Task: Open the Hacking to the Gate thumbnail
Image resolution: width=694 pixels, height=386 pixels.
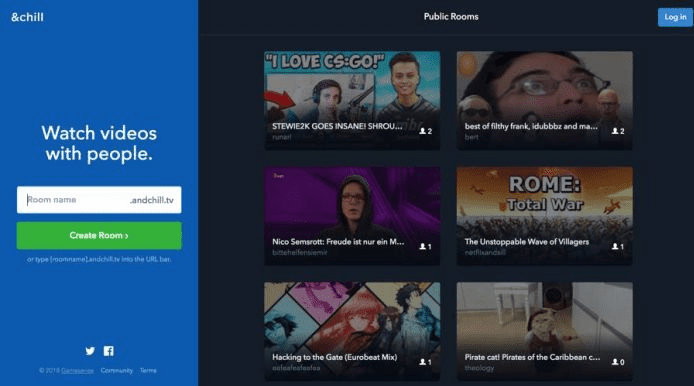Action: (x=352, y=331)
